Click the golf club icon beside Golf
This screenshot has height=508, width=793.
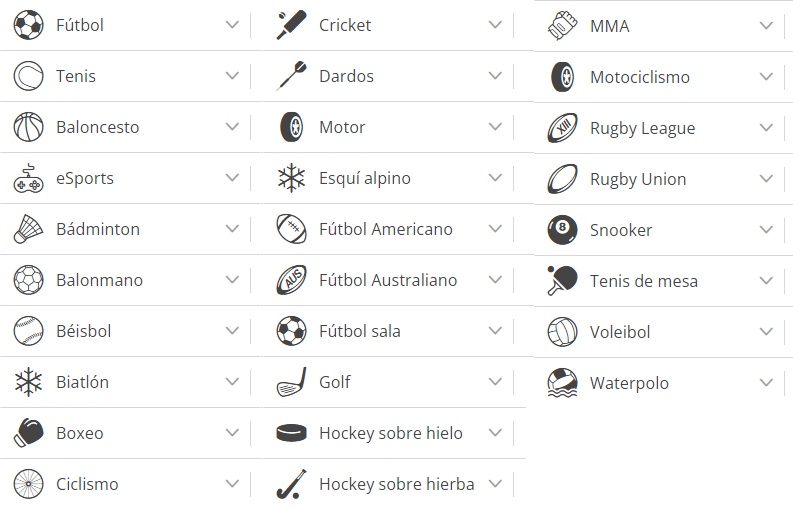point(291,382)
